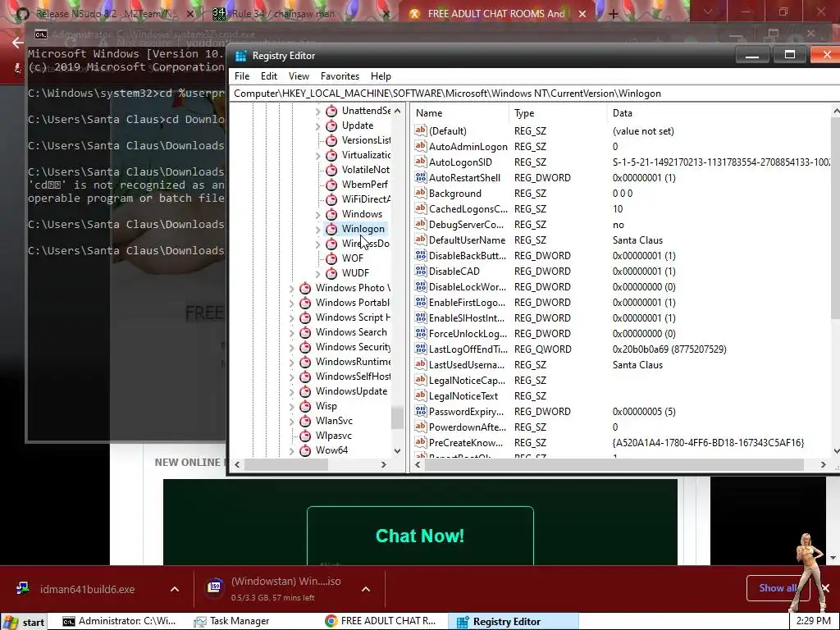Select the WindowsSelfHost tree key

pyautogui.click(x=353, y=377)
